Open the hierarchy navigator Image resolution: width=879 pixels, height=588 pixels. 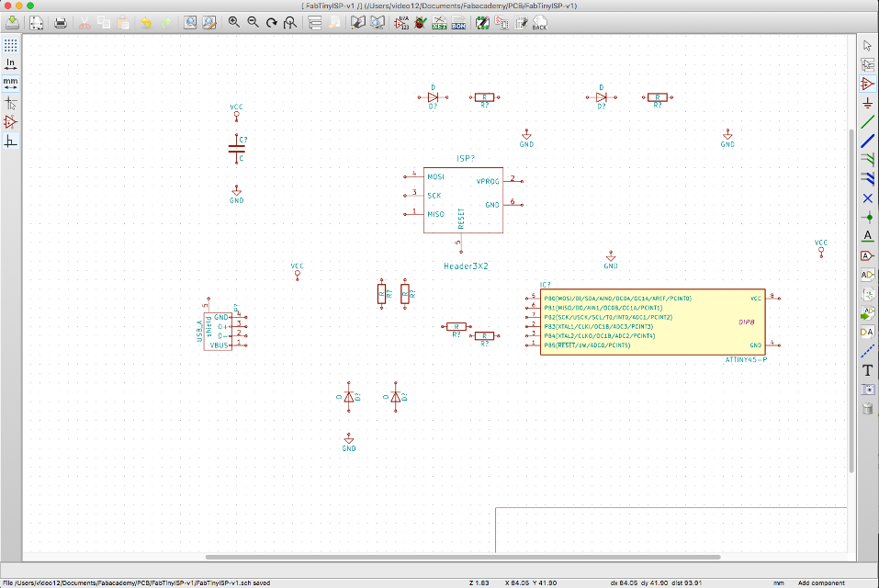click(315, 22)
